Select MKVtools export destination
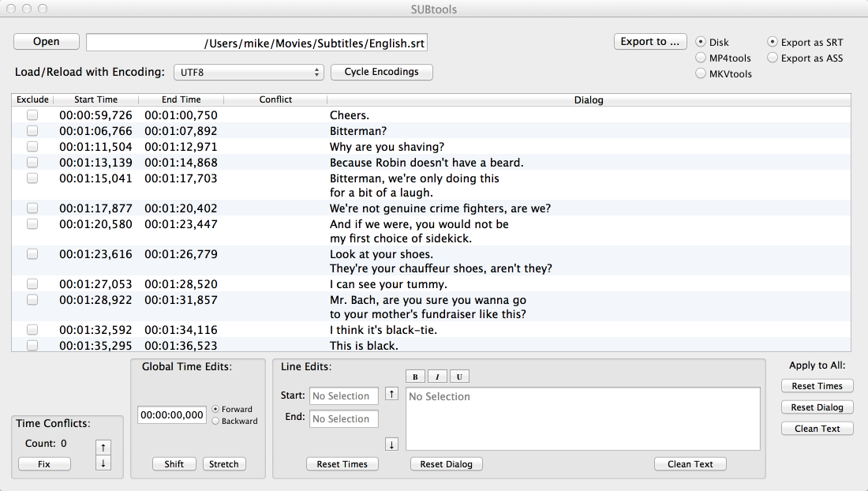Viewport: 868px width, 491px height. click(x=701, y=73)
